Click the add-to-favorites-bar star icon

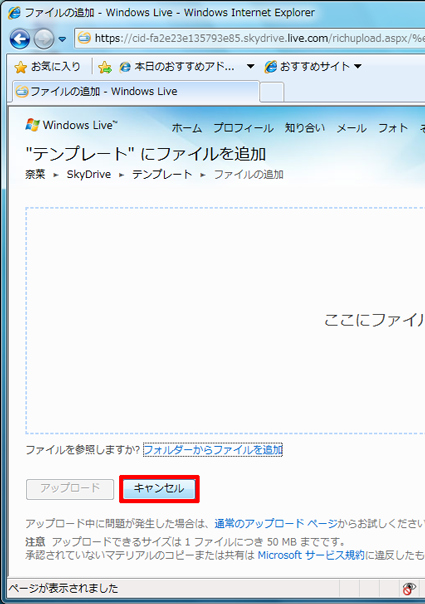coord(105,67)
